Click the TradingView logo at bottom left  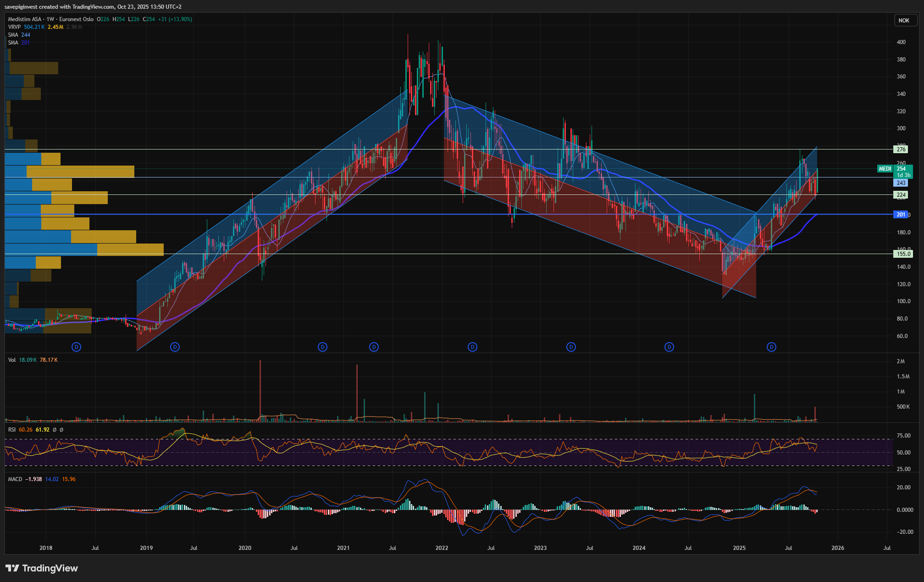(42, 568)
